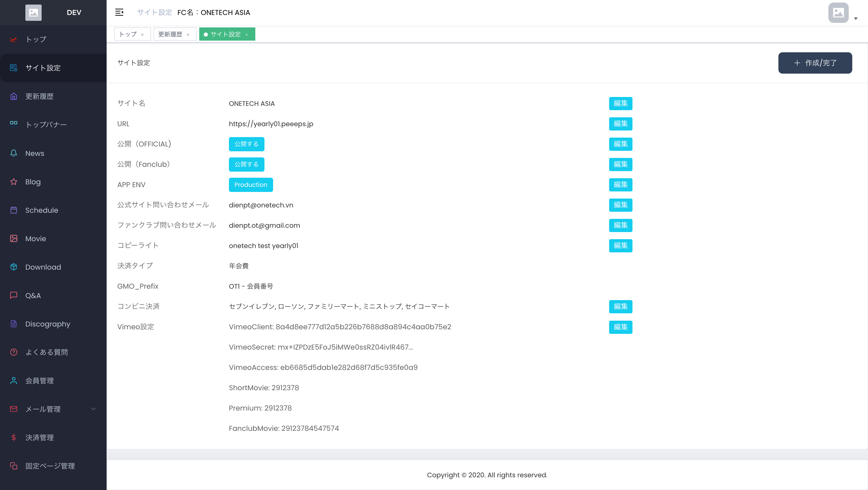The height and width of the screenshot is (490, 868).
Task: Expand the メール管理 submenu chevron
Action: (x=93, y=409)
